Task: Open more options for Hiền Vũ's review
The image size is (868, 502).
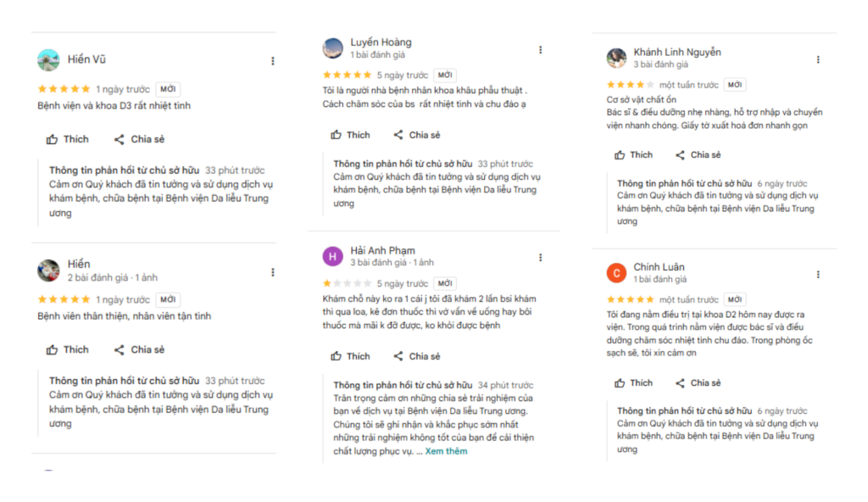Action: (x=272, y=61)
